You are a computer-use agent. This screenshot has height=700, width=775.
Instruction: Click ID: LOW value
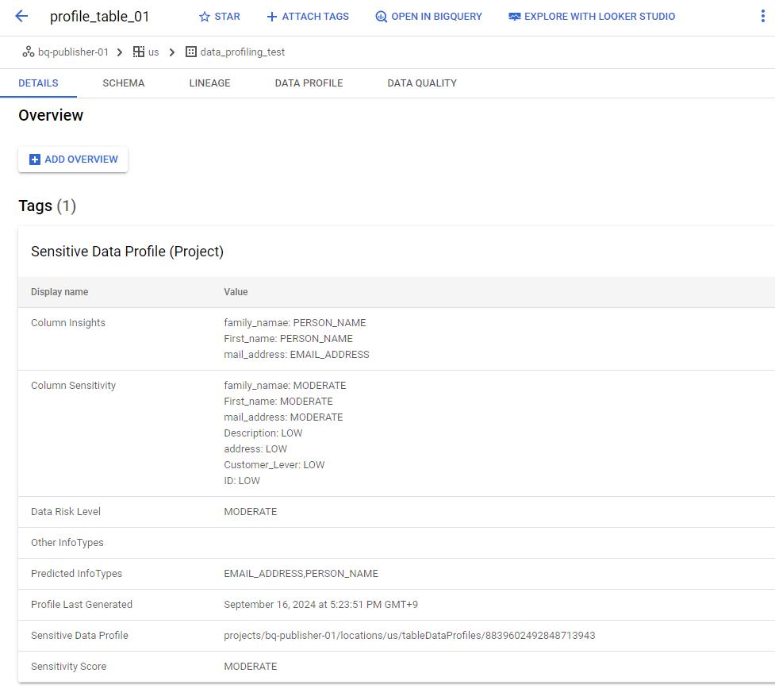click(x=242, y=480)
